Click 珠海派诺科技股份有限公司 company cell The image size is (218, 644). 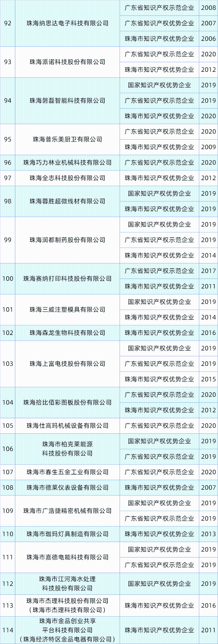(x=67, y=62)
